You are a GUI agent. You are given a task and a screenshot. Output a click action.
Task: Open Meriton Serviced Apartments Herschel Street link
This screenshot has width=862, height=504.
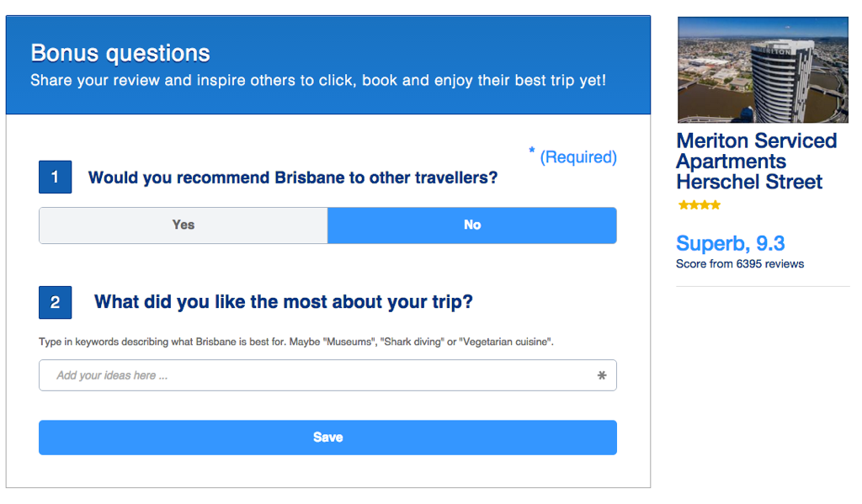(757, 161)
